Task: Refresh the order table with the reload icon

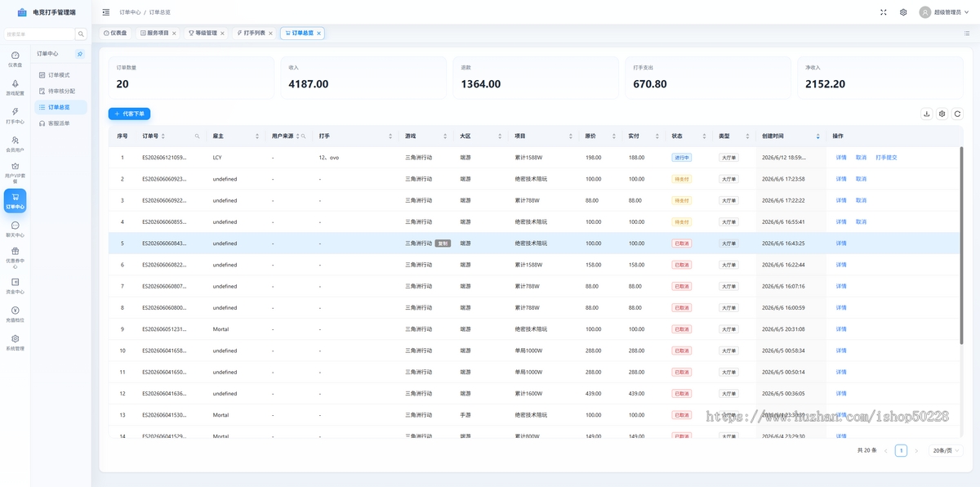Action: [x=958, y=114]
